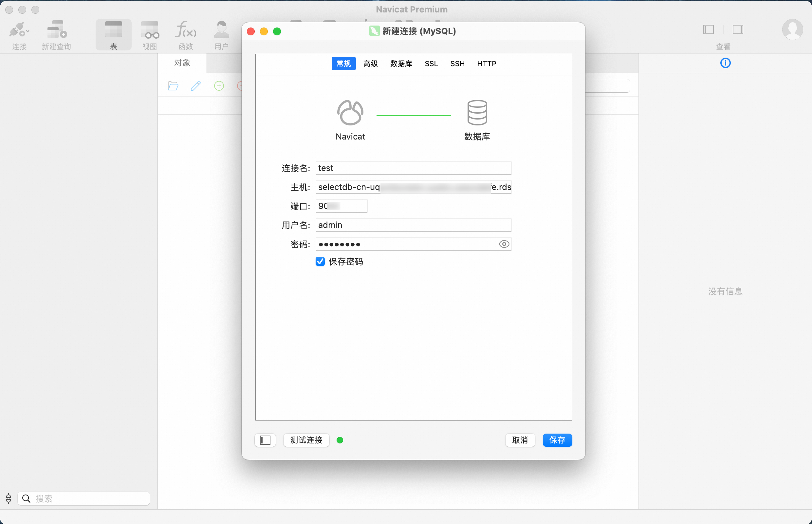Toggle password visibility with the eye icon

(504, 244)
